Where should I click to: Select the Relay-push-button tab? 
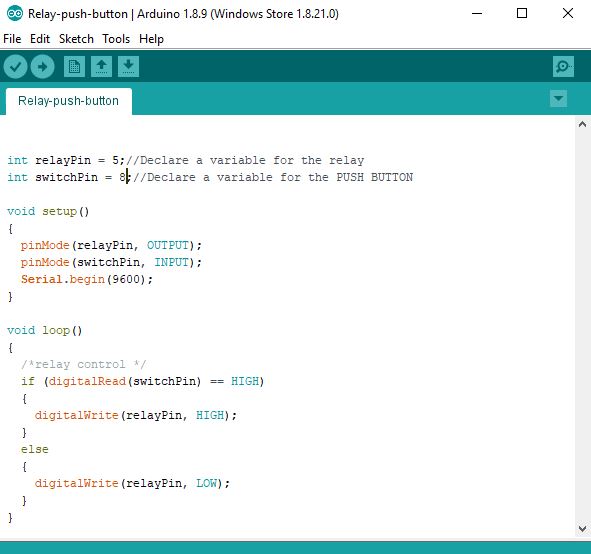tap(69, 101)
